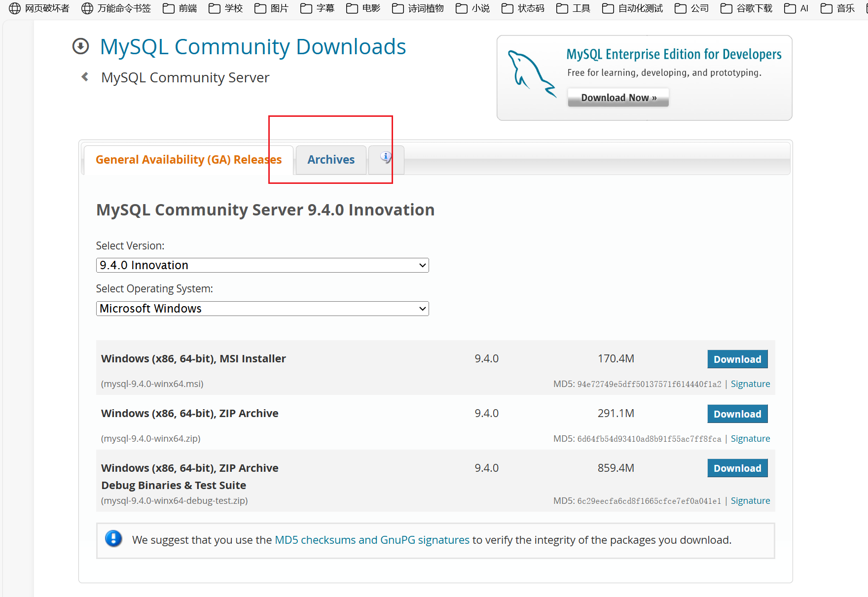Viewport: 868px width, 597px height.
Task: Click filename (mysql-9.4.0-winx64.msi)
Action: tap(152, 384)
